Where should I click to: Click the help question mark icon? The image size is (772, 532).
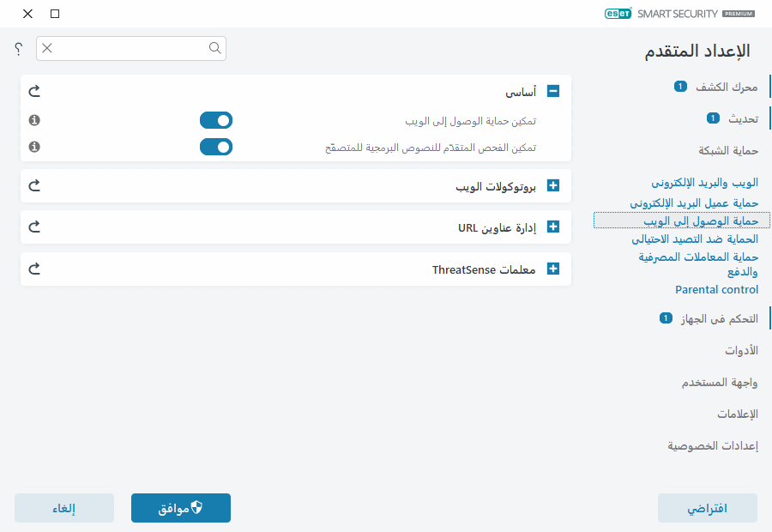pos(17,49)
